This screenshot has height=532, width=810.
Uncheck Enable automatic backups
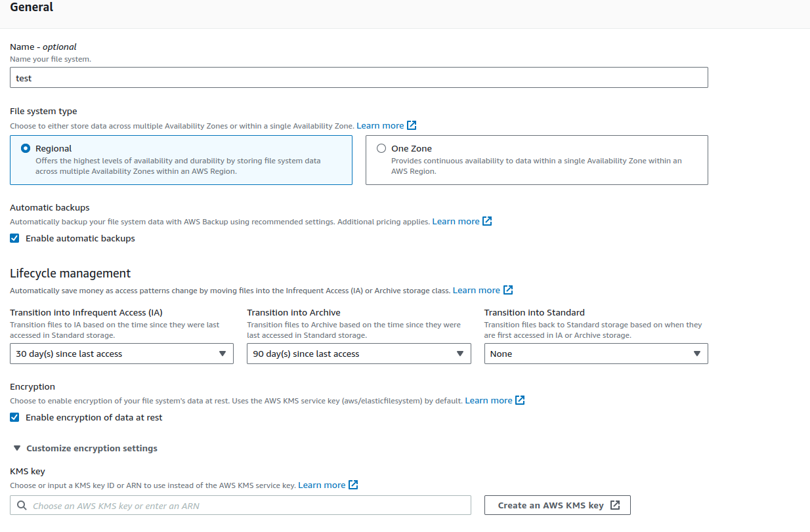coord(14,238)
